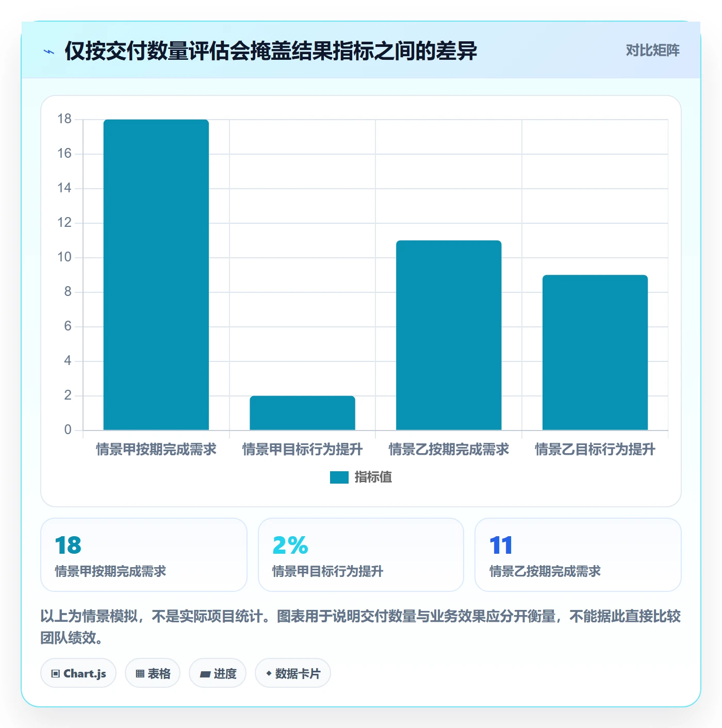Toggle the 指标值 legend color swatch
The width and height of the screenshot is (722, 728).
[x=339, y=477]
